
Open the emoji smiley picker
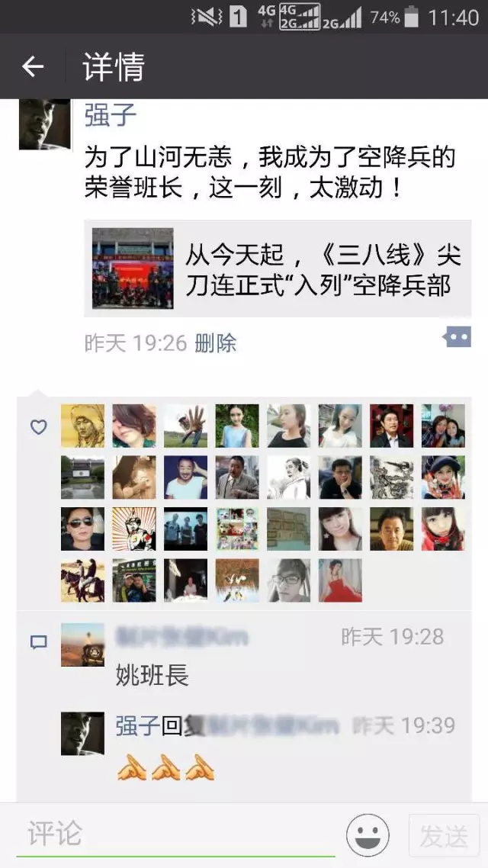pos(368,834)
